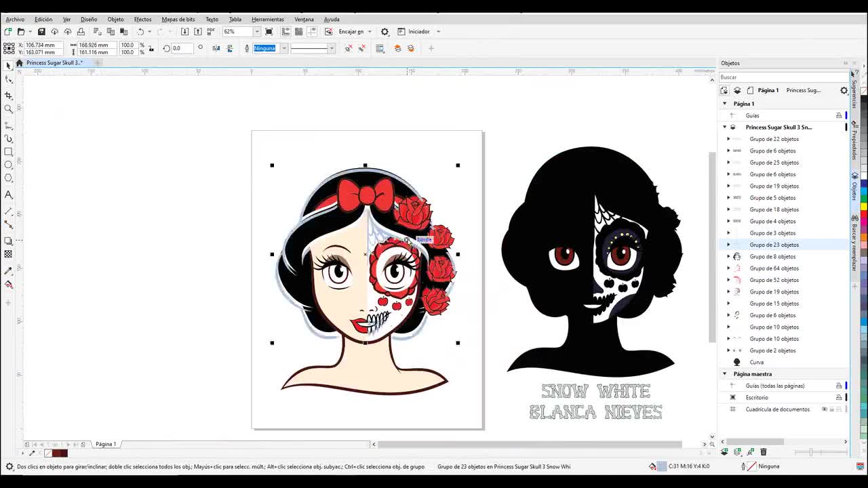Open the Mapas de bits menu

[x=178, y=19]
